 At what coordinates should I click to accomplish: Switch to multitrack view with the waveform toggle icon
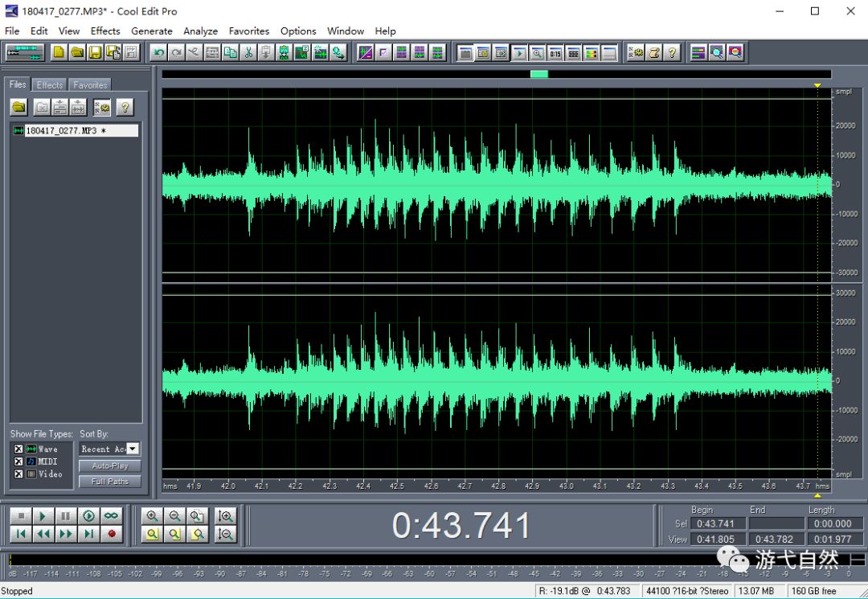click(24, 52)
